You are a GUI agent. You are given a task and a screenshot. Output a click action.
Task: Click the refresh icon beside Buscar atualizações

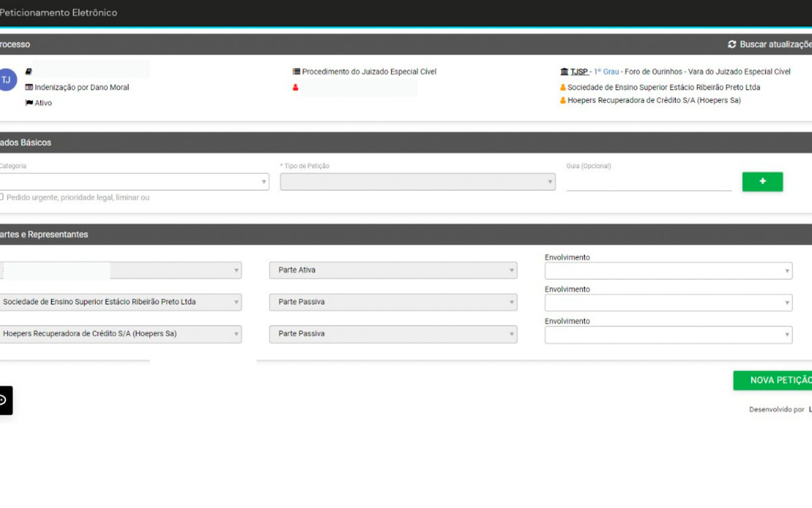point(732,44)
